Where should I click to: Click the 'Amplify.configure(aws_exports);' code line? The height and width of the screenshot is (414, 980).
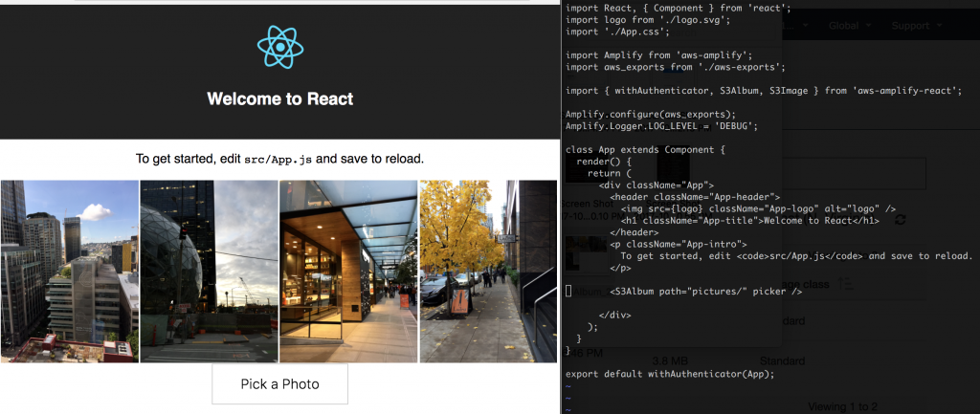point(651,115)
